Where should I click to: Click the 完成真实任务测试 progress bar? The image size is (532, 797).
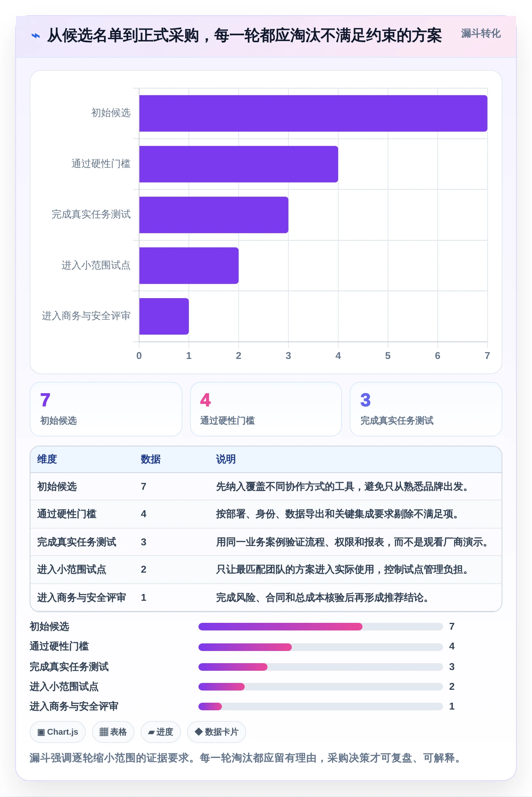pyautogui.click(x=321, y=667)
